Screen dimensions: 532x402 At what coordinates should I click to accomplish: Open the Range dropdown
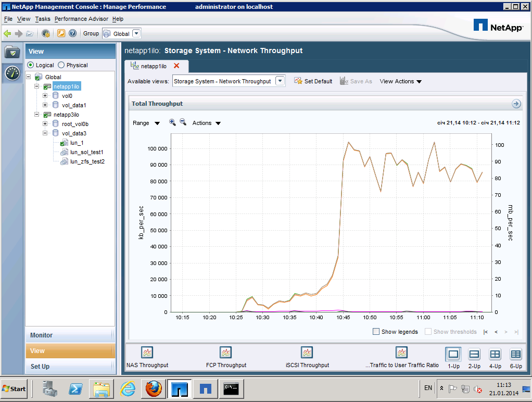click(x=146, y=123)
